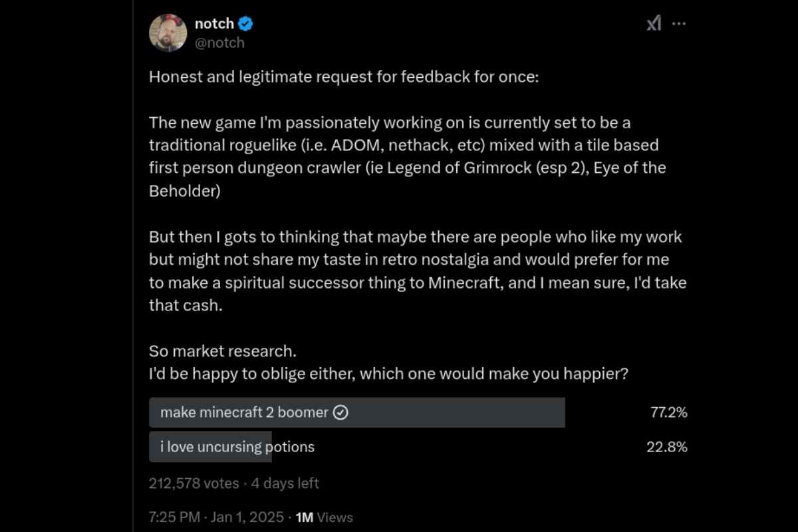Open notch's profile picture avatar
The height and width of the screenshot is (532, 798).
[168, 33]
